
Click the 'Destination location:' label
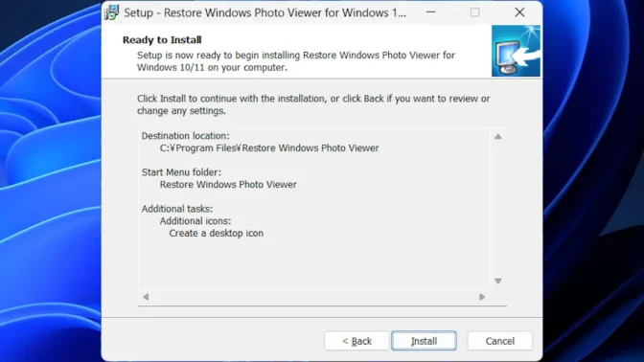pyautogui.click(x=186, y=136)
